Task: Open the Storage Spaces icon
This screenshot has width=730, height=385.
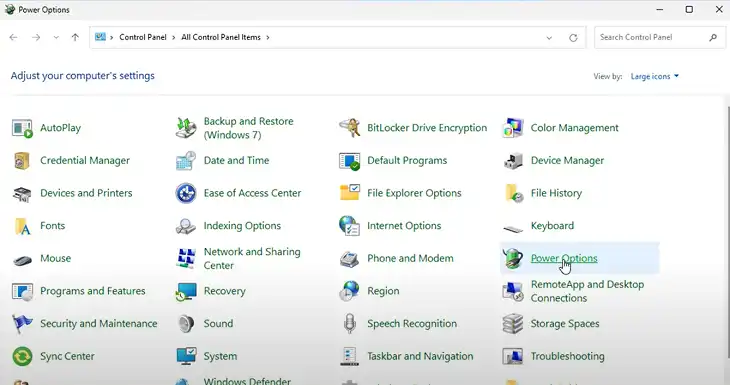Action: [513, 324]
